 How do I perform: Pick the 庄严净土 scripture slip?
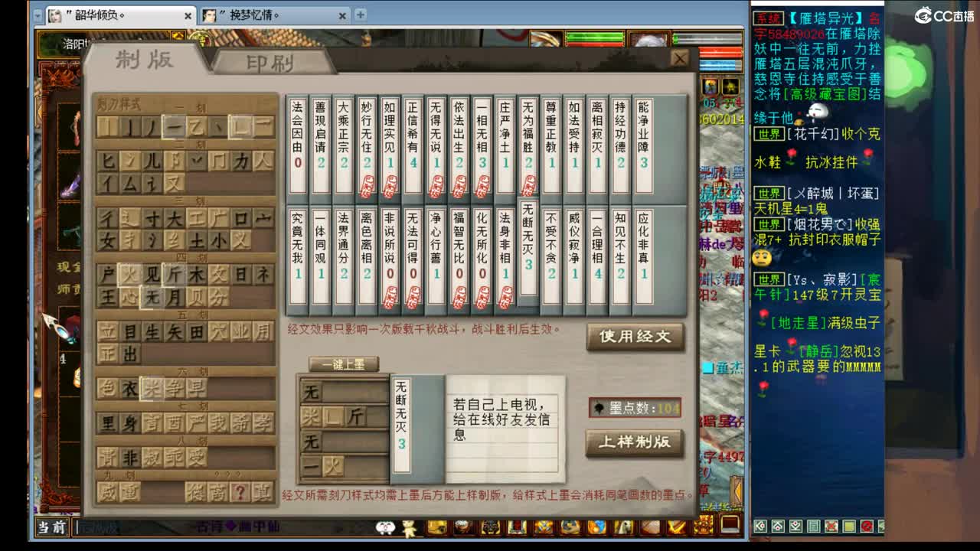[x=505, y=145]
